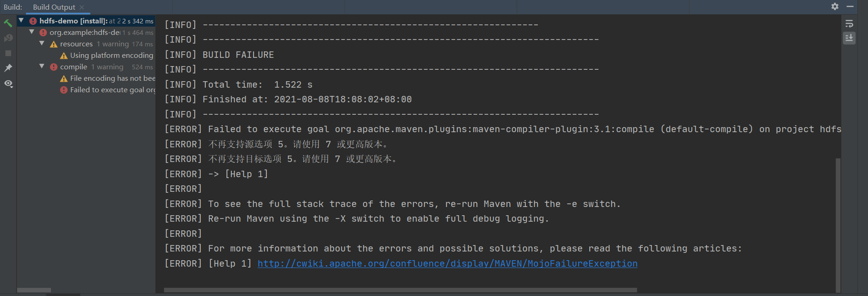
Task: Select File encoding has not been set warning
Action: pos(108,78)
